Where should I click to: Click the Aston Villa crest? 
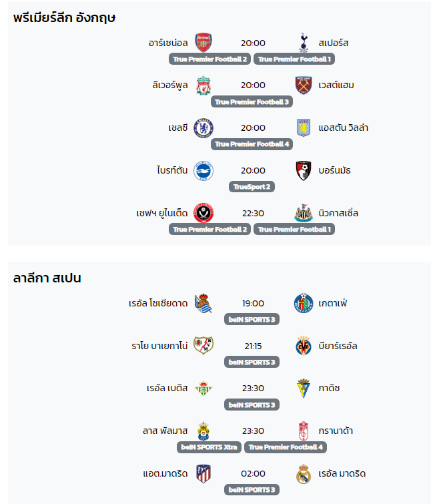[x=304, y=128]
